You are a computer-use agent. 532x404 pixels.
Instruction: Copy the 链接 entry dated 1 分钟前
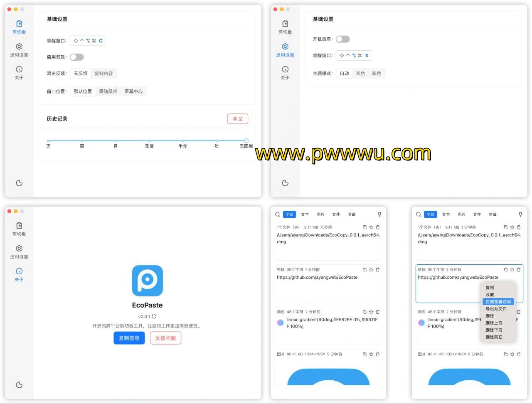pos(365,270)
